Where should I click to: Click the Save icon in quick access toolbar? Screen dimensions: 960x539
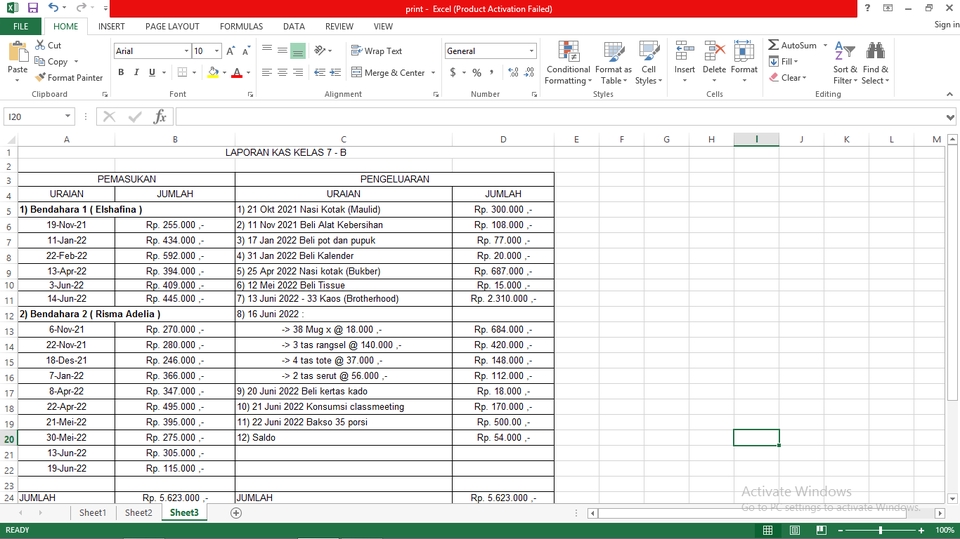point(32,8)
